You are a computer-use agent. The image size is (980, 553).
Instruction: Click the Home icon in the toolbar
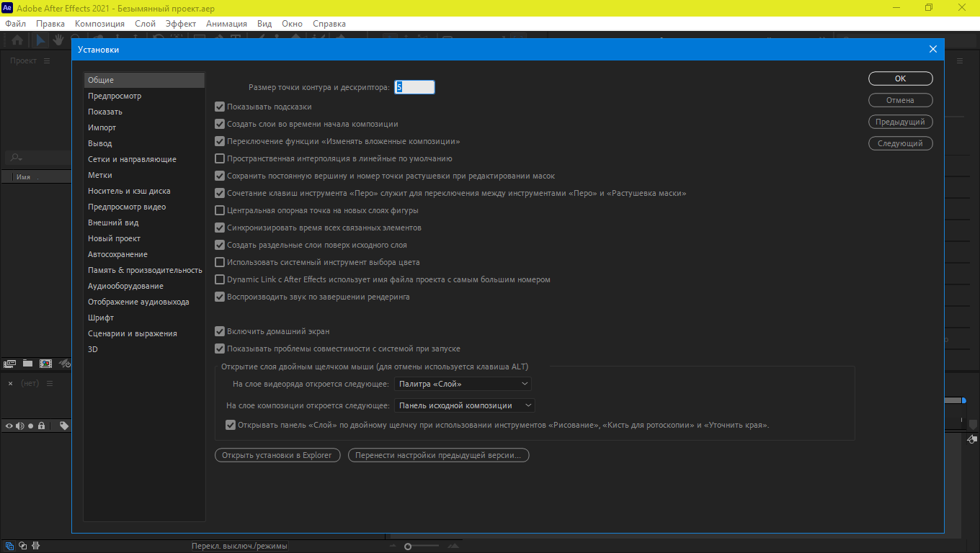click(16, 40)
